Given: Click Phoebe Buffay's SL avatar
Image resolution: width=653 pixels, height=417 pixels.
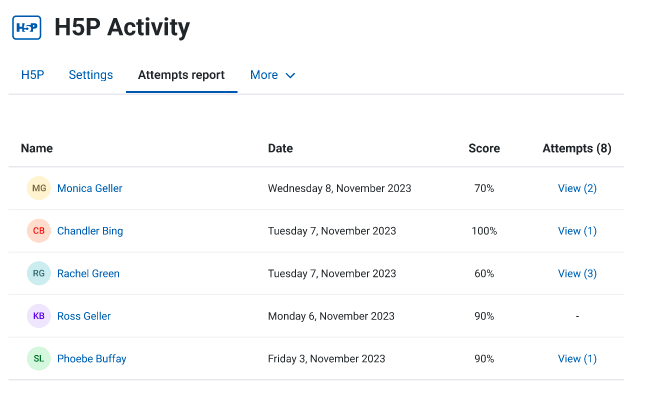Looking at the screenshot, I should 39,359.
